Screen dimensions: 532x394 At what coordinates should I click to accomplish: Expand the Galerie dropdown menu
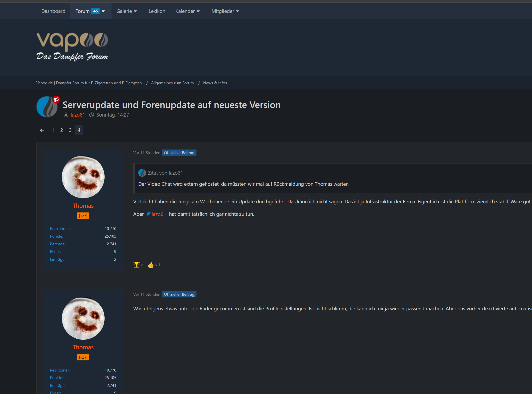point(127,11)
